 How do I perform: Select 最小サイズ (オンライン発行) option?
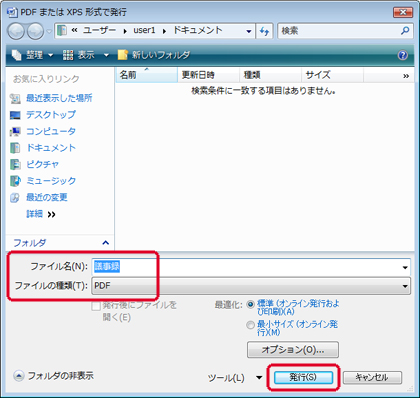[250, 325]
